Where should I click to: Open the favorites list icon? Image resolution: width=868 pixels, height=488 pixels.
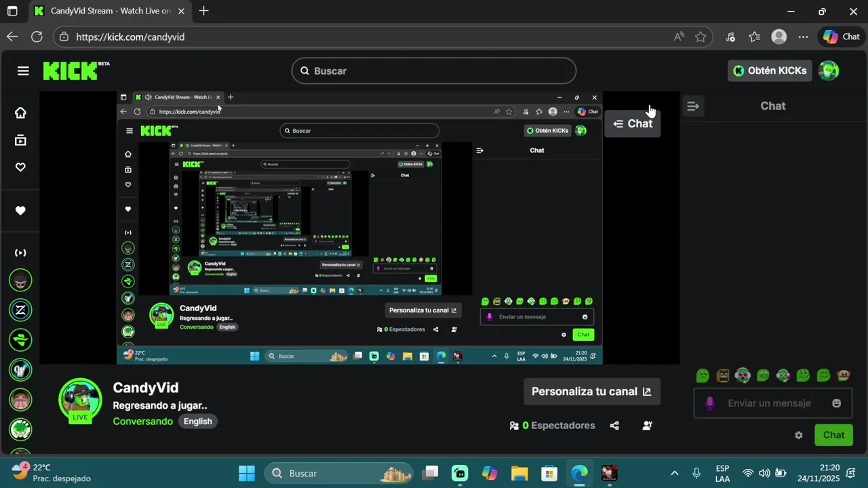coord(755,37)
